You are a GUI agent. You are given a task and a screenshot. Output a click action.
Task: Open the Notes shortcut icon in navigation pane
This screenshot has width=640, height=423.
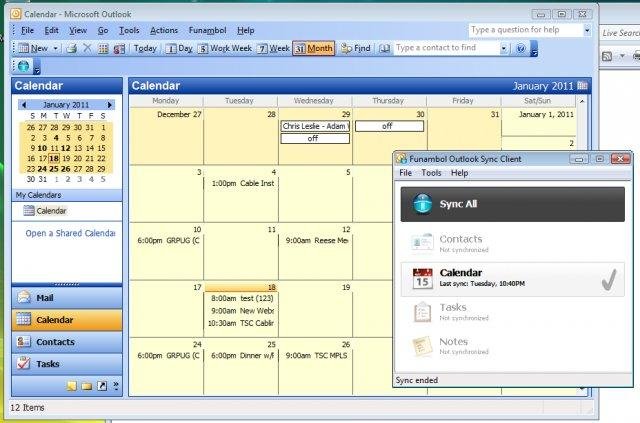(x=71, y=385)
